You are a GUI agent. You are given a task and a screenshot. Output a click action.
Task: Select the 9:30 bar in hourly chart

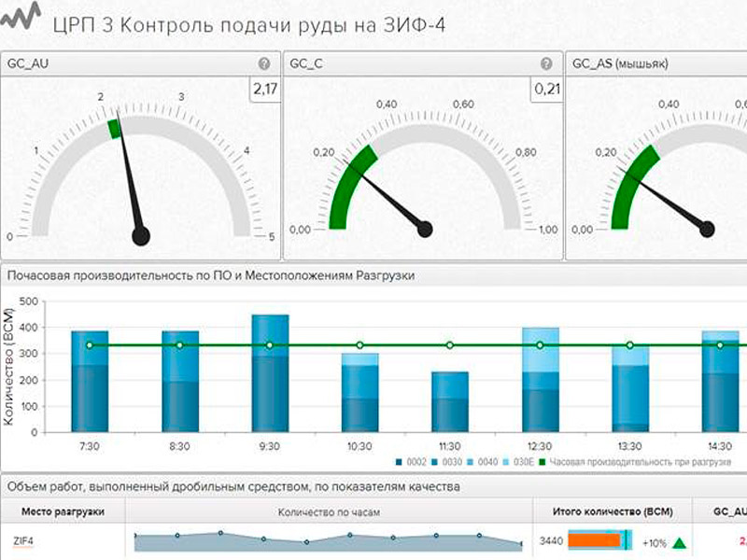270,373
